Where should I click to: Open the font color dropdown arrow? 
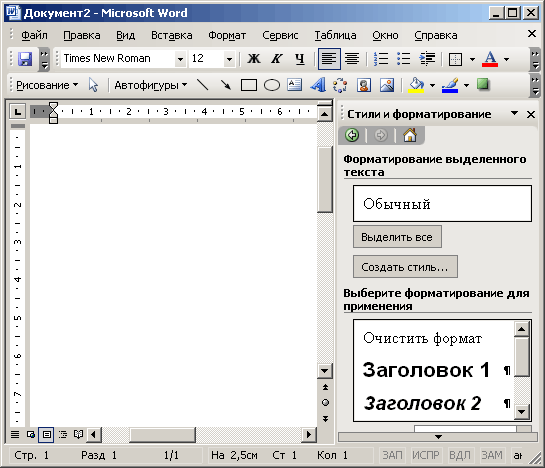coord(506,59)
